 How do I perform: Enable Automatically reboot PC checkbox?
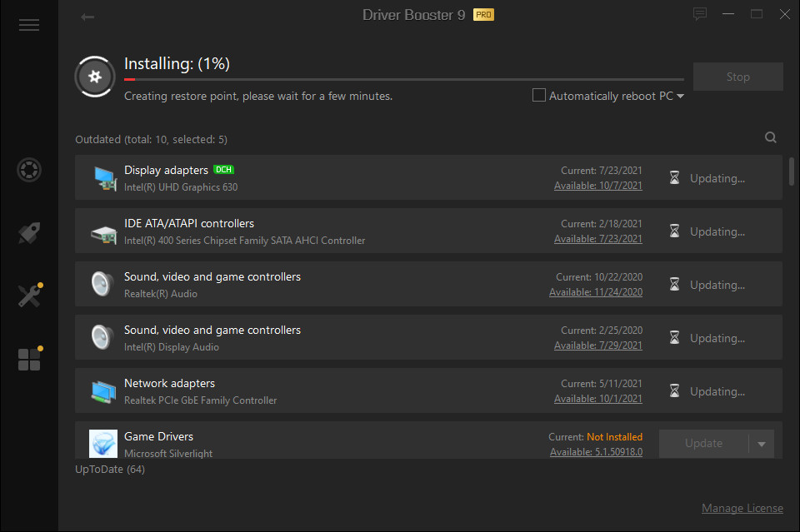(539, 96)
